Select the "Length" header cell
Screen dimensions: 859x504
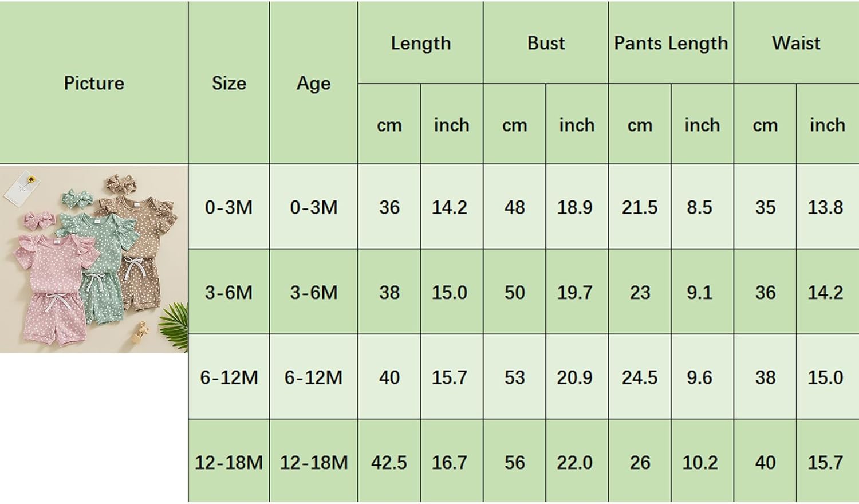coord(420,43)
